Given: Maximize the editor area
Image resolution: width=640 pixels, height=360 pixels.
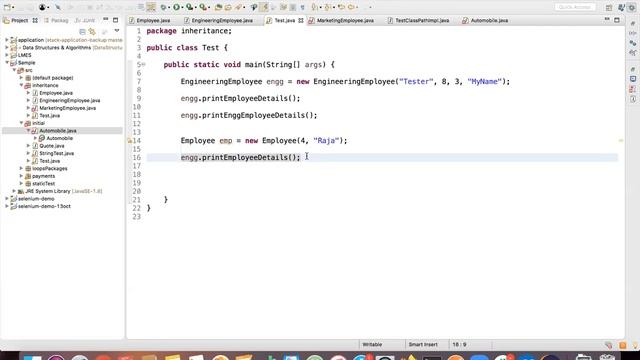Looking at the screenshot, I should pyautogui.click(x=617, y=20).
